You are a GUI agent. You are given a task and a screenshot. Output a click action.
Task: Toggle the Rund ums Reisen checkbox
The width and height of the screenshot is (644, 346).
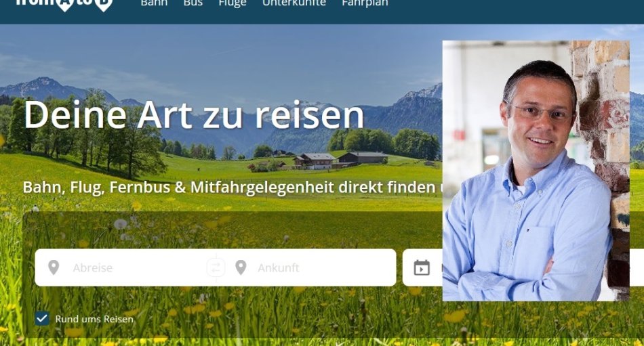point(42,318)
